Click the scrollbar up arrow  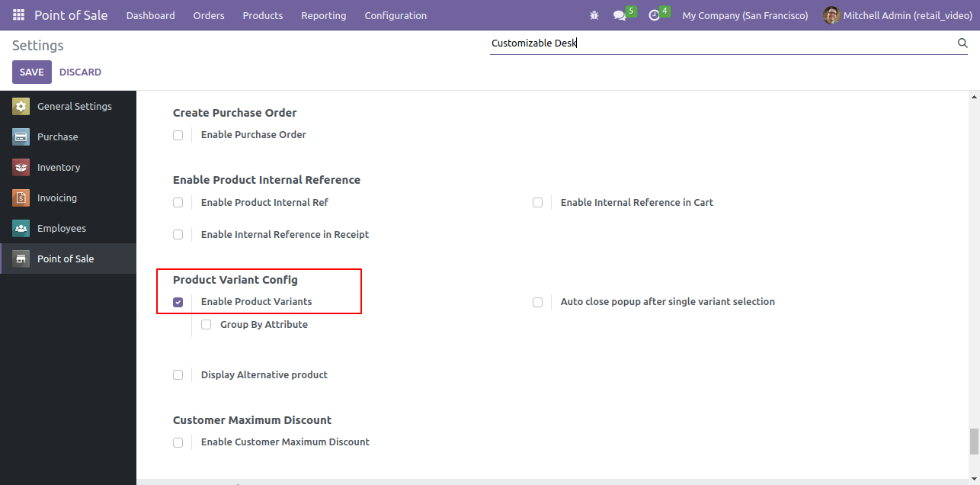pyautogui.click(x=973, y=97)
